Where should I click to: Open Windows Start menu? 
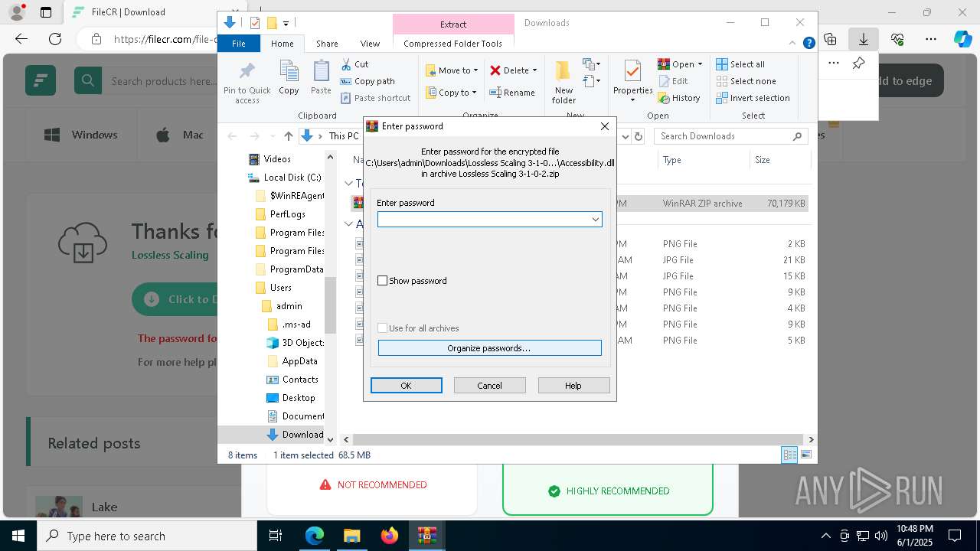[x=18, y=536]
